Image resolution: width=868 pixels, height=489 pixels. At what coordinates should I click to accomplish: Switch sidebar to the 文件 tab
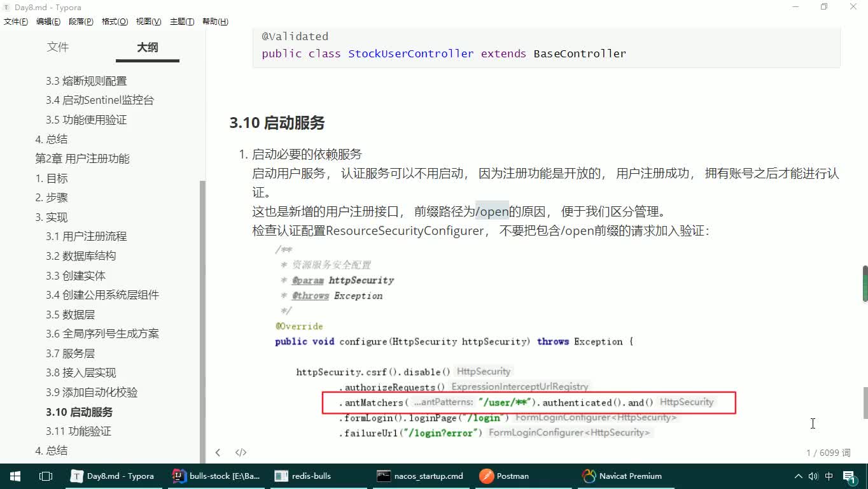pyautogui.click(x=58, y=47)
